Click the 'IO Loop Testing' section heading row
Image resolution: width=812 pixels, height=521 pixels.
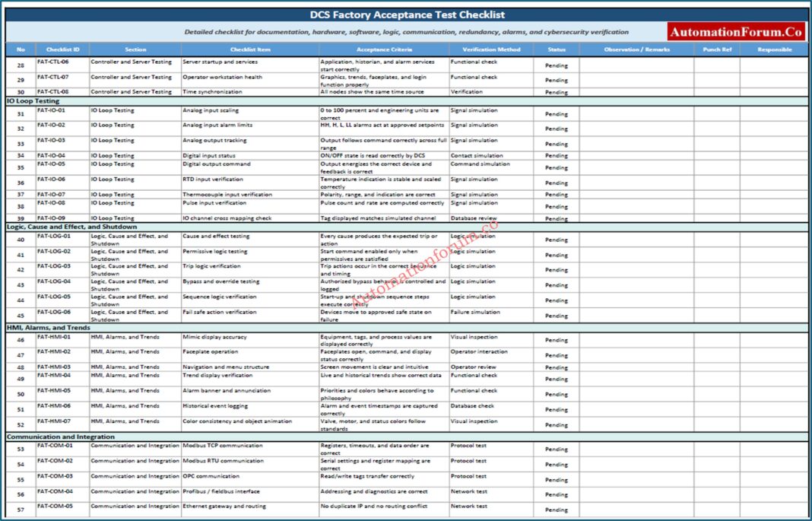[407, 101]
